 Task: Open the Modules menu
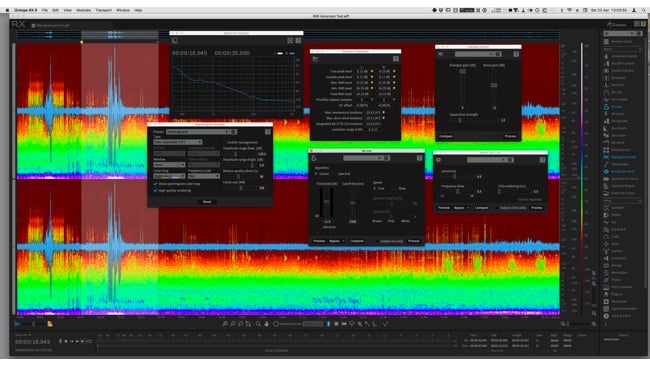83,10
